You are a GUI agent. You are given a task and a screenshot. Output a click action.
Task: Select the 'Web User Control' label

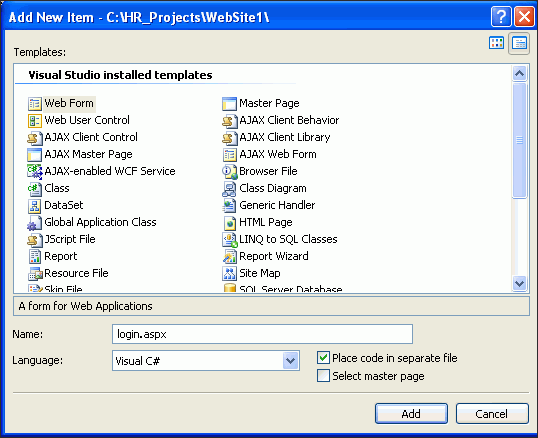[x=87, y=120]
